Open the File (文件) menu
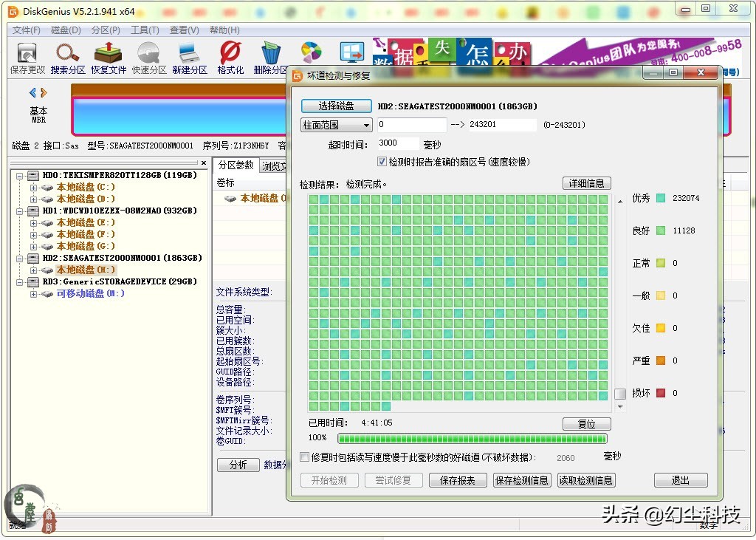 click(26, 30)
